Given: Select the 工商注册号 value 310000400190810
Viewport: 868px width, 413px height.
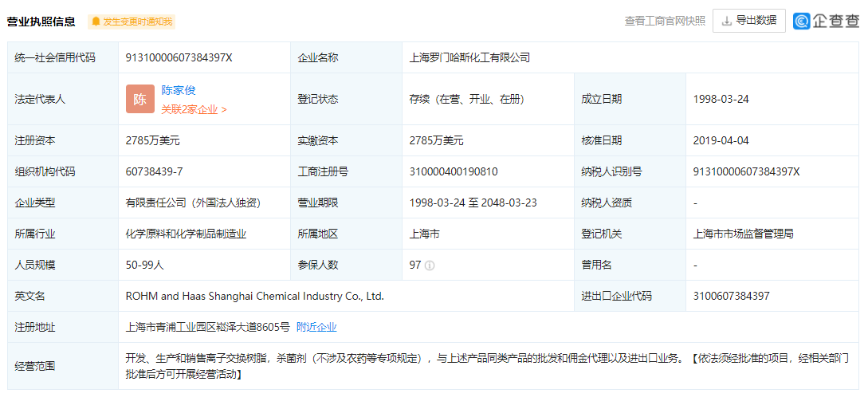Looking at the screenshot, I should click(453, 171).
